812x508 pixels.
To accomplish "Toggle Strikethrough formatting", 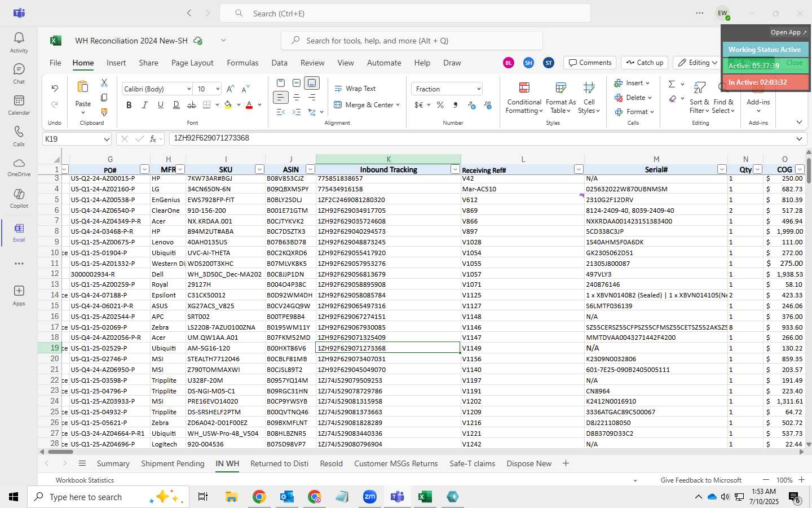I will 192,105.
